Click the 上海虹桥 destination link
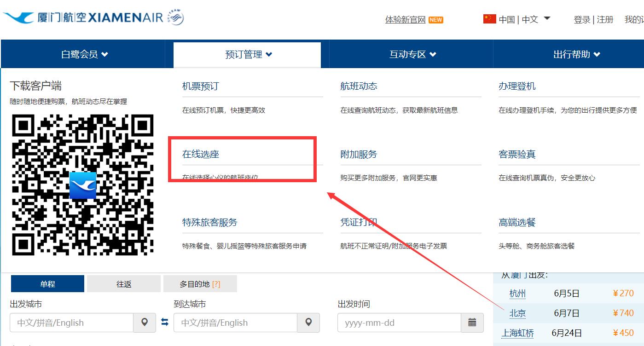 [x=517, y=333]
